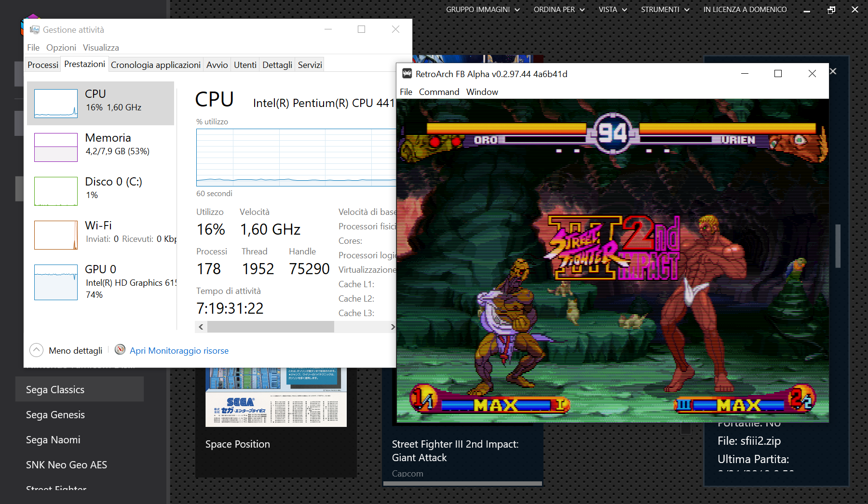Image resolution: width=868 pixels, height=504 pixels.
Task: Open STRUMENTI dropdown menu
Action: (x=665, y=10)
